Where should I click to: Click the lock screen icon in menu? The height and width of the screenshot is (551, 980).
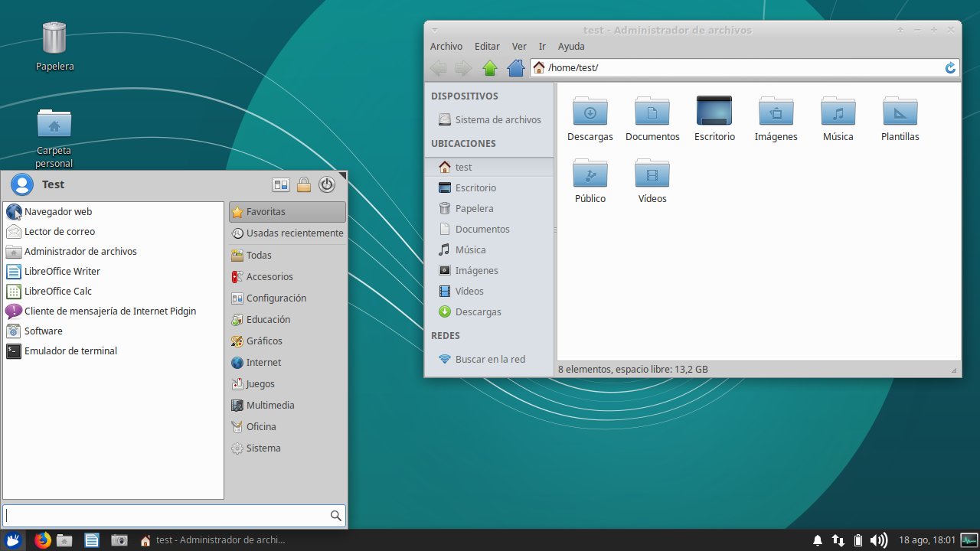[x=304, y=184]
